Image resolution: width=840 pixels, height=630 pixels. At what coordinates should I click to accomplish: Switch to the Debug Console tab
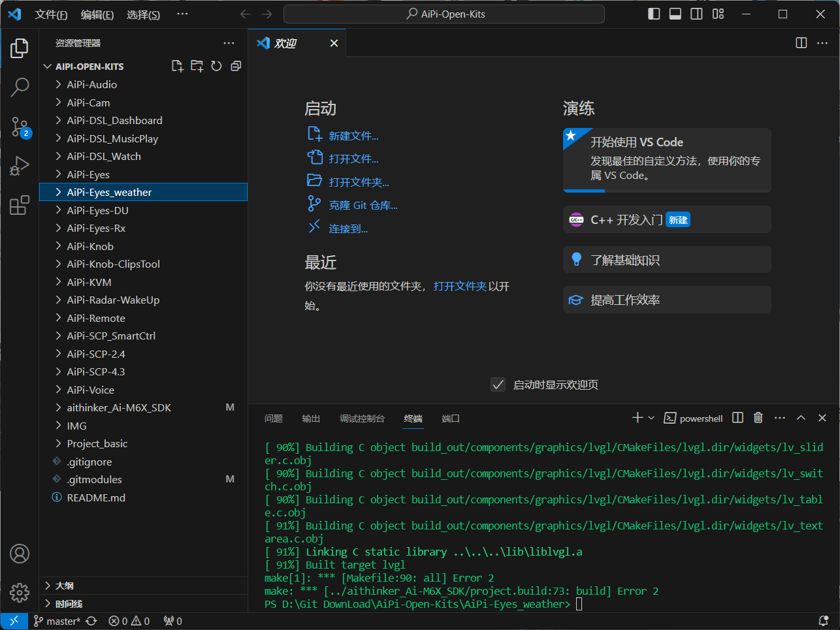click(x=362, y=418)
